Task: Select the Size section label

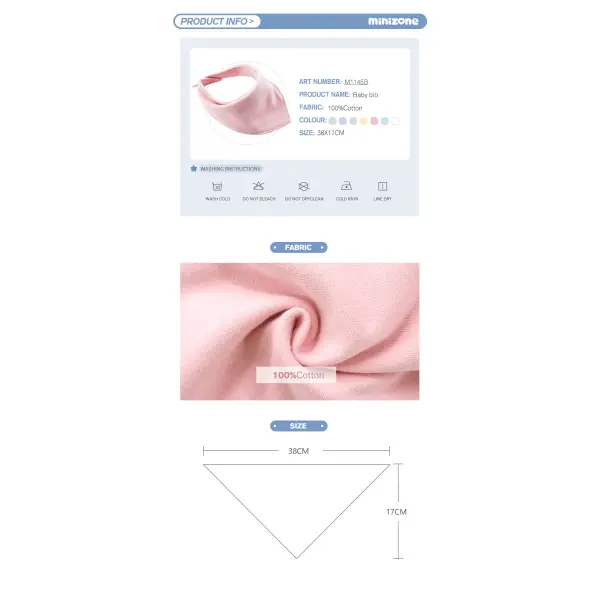Action: pyautogui.click(x=298, y=426)
